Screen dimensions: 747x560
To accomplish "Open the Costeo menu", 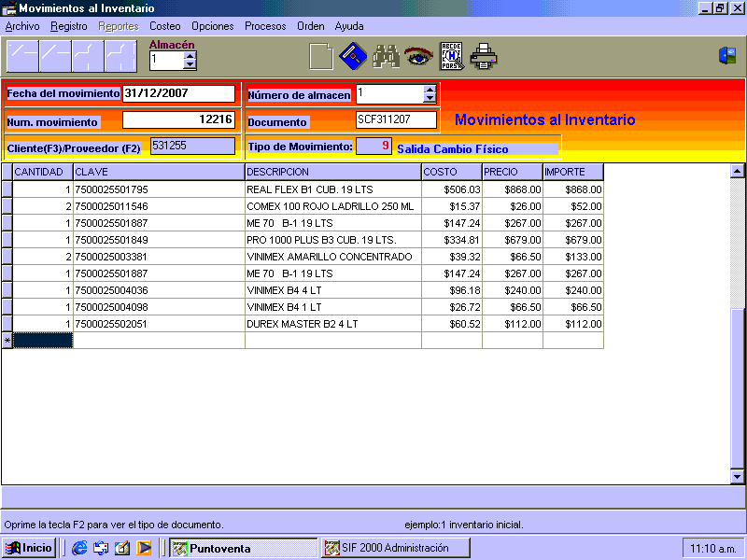I will pyautogui.click(x=165, y=26).
